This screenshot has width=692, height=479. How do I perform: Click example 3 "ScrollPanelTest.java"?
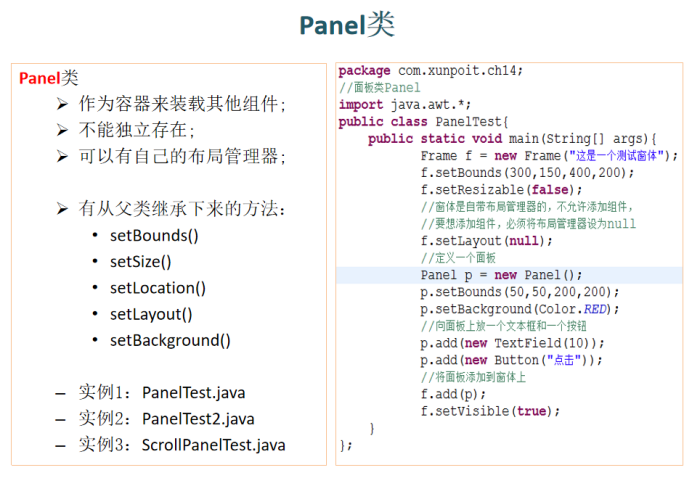[213, 445]
